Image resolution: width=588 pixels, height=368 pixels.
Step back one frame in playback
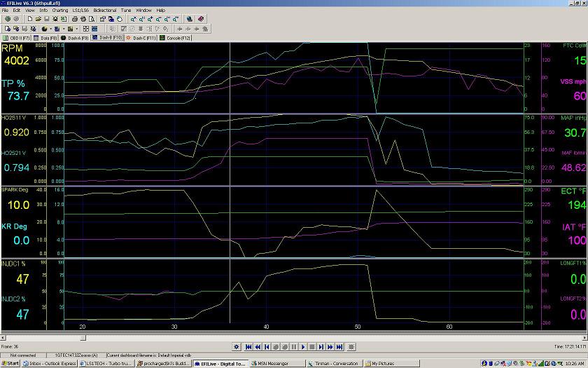pyautogui.click(x=267, y=347)
